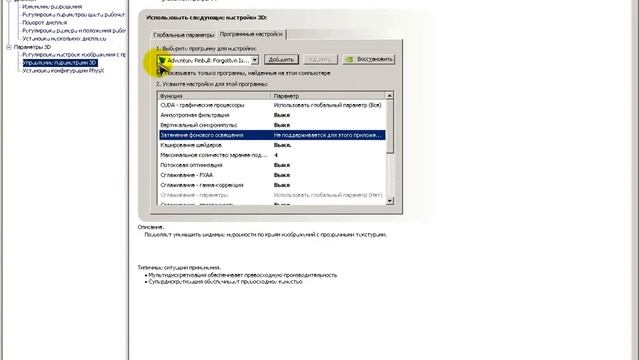Open "Изменение разрешения" in the tree
The image size is (640, 360).
tap(52, 7)
